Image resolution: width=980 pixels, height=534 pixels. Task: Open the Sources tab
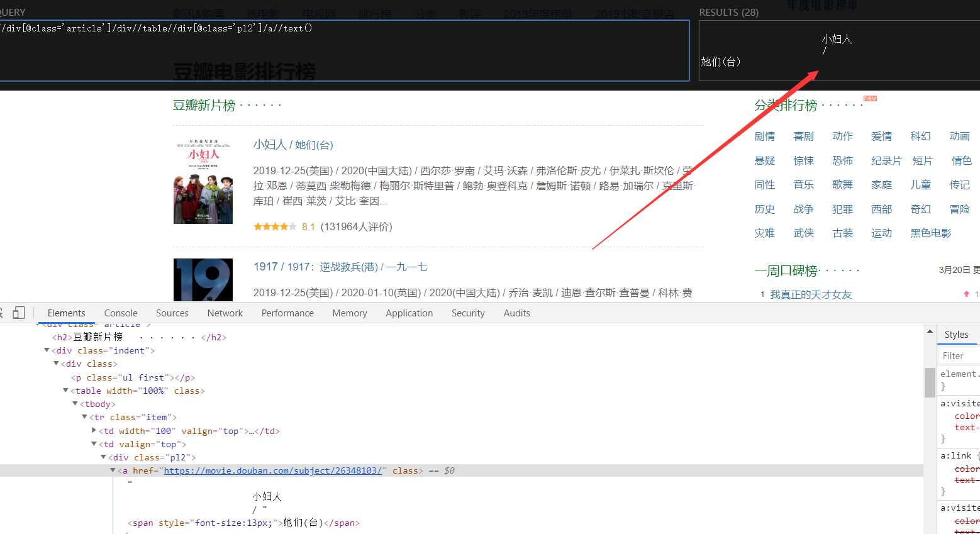pyautogui.click(x=172, y=313)
